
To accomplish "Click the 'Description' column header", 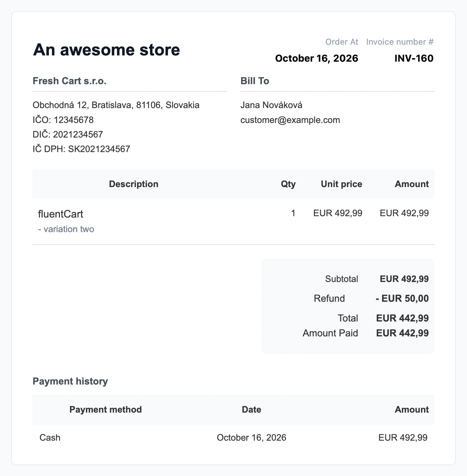I will (x=134, y=184).
